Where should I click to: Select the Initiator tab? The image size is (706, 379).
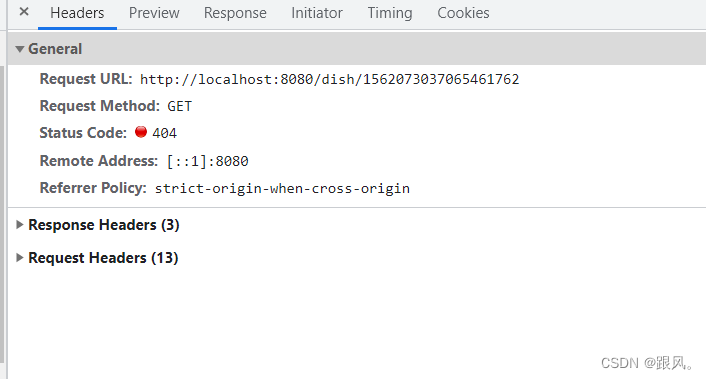point(317,13)
